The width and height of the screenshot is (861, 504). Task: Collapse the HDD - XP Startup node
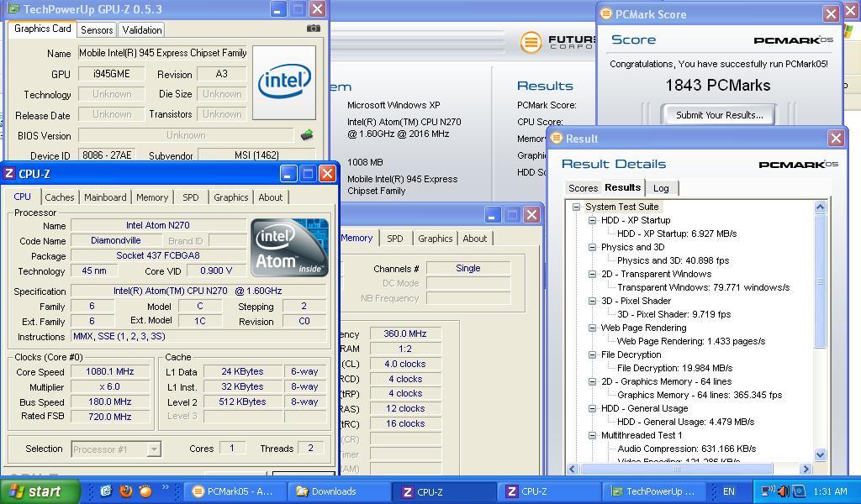[592, 220]
